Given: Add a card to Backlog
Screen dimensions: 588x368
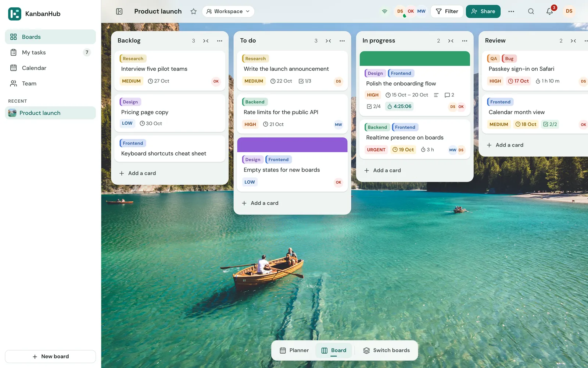Looking at the screenshot, I should pyautogui.click(x=170, y=173).
